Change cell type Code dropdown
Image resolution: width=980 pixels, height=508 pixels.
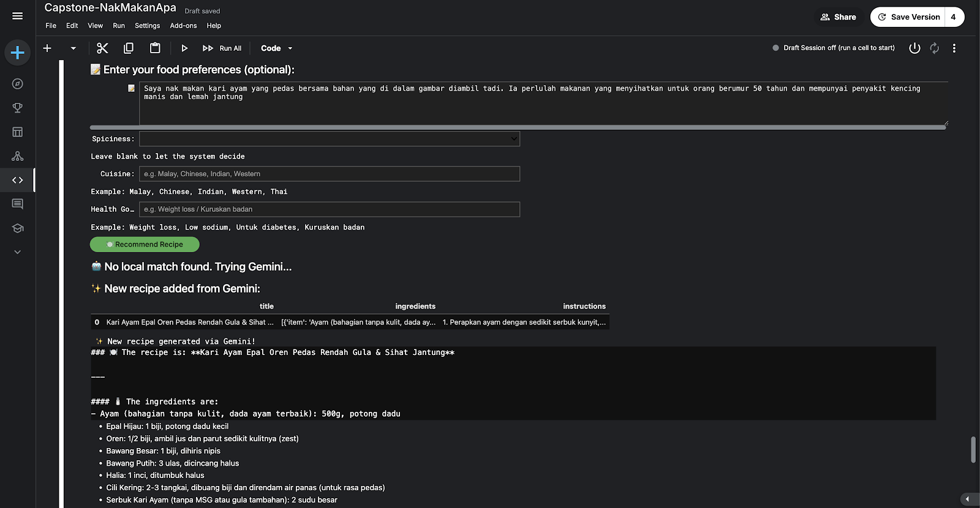[x=277, y=48]
